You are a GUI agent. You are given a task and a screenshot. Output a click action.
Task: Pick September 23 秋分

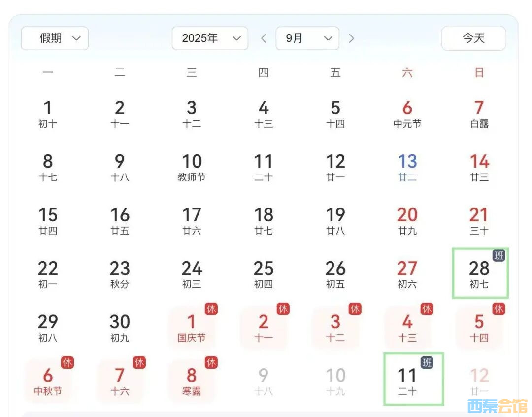click(x=120, y=274)
